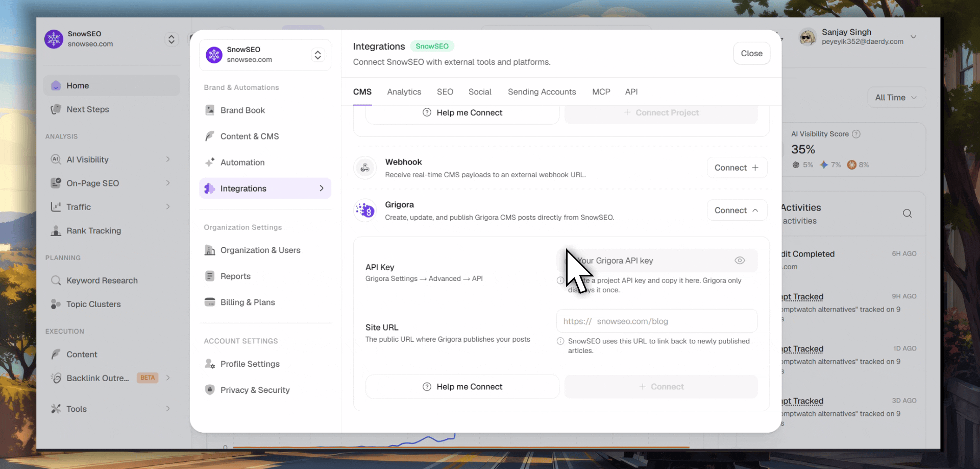Click the upper Help me Connect button
Viewport: 980px width, 469px height.
[x=462, y=113]
